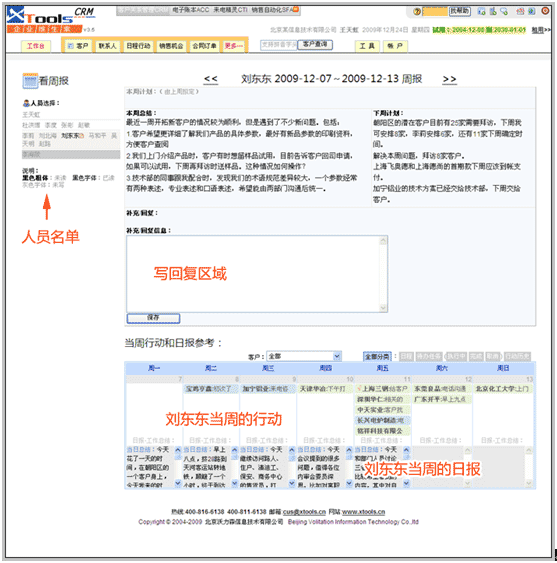
Task: Click the green arrow icon in top toolbar
Action: 532,11
